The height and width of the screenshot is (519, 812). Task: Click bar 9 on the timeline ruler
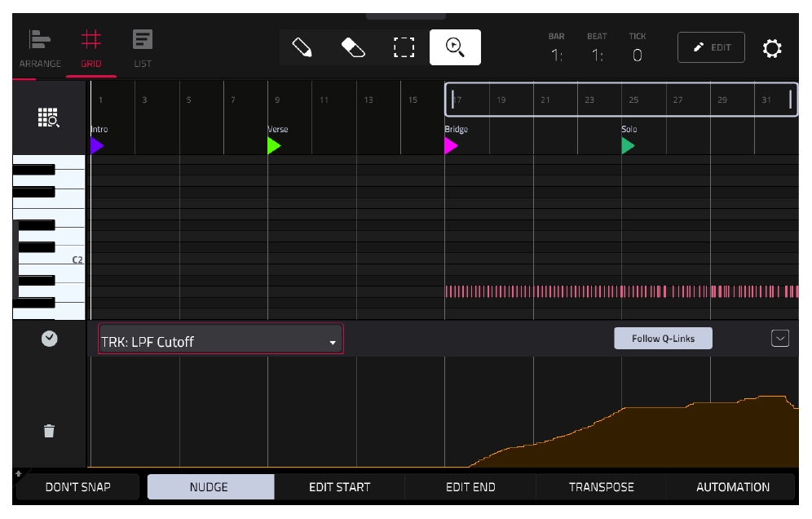click(x=277, y=100)
